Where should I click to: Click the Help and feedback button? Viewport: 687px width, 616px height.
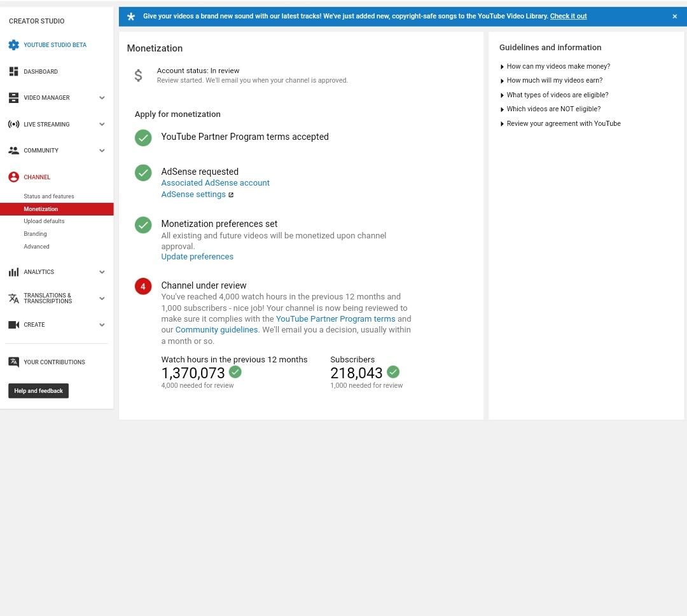(39, 390)
